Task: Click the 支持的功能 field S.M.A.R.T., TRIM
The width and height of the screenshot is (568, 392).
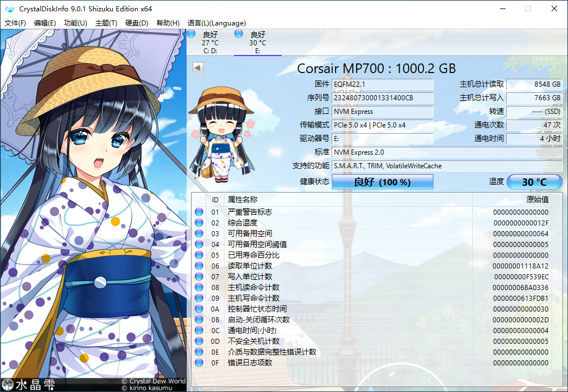Action: (x=447, y=166)
